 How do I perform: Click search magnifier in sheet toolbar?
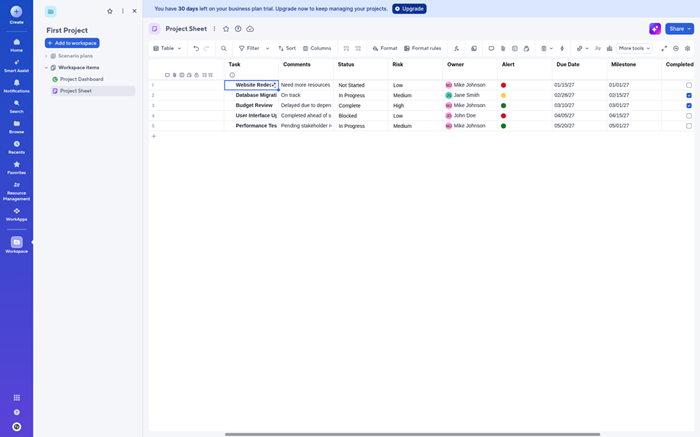(x=224, y=48)
